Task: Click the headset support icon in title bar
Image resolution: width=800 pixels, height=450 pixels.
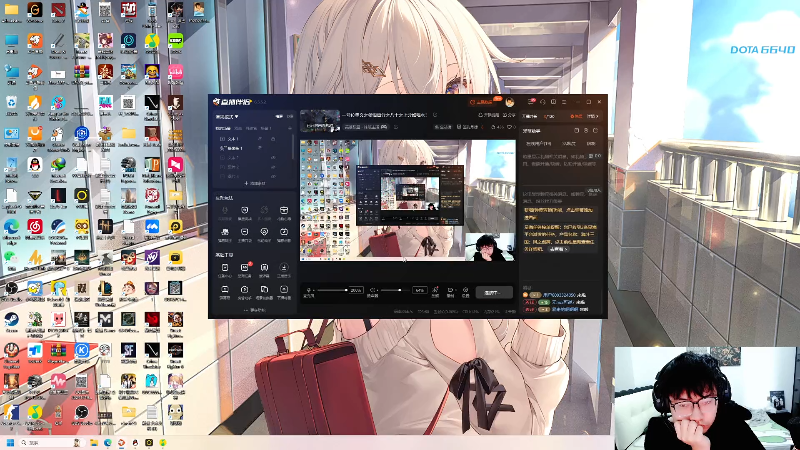Action: coord(542,102)
